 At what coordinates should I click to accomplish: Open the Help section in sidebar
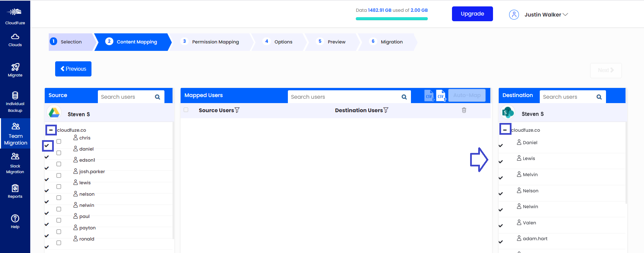[15, 221]
